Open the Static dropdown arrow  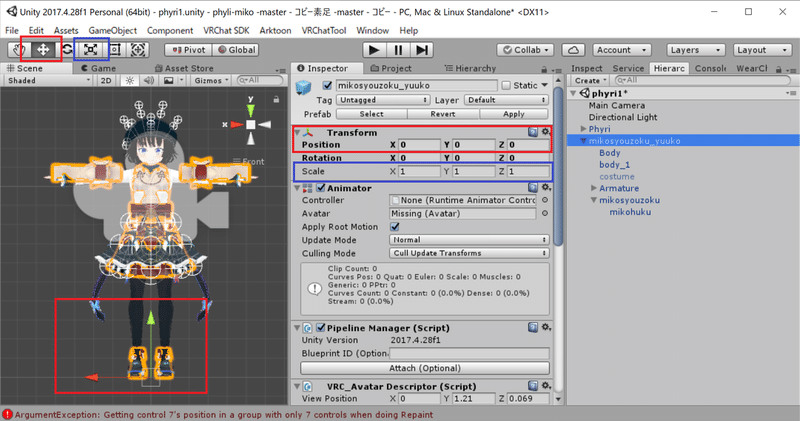(x=544, y=85)
